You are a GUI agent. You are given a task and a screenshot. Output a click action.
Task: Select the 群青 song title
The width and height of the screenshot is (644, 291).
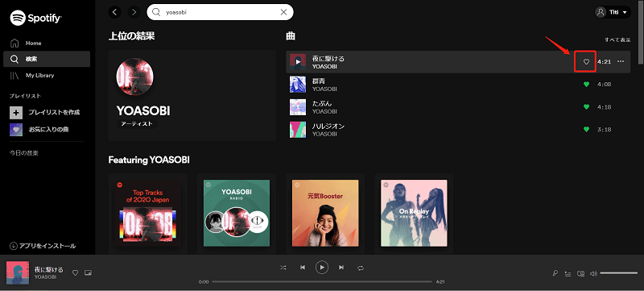click(x=319, y=81)
